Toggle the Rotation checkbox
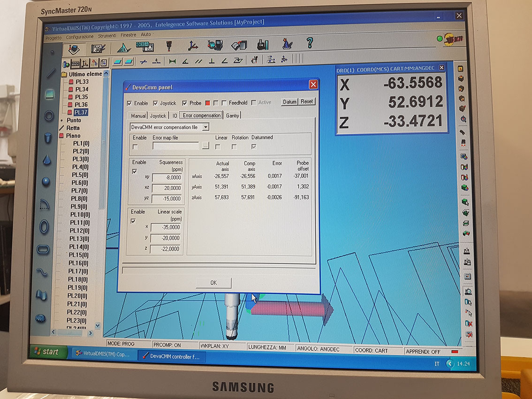Viewport: 532px width, 399px height. (234, 147)
